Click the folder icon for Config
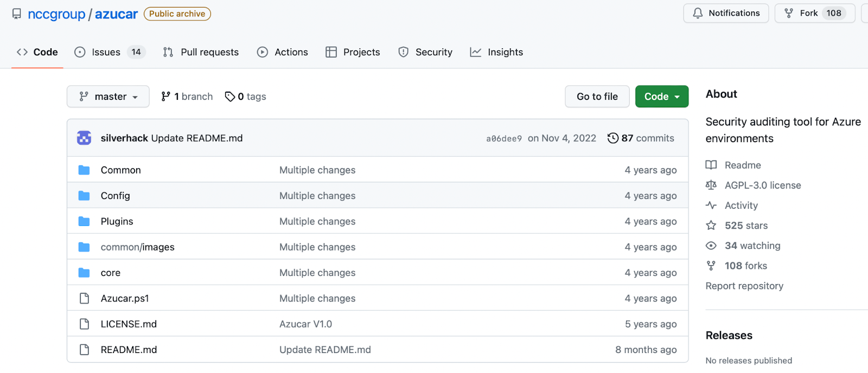The height and width of the screenshot is (373, 868). coord(84,196)
